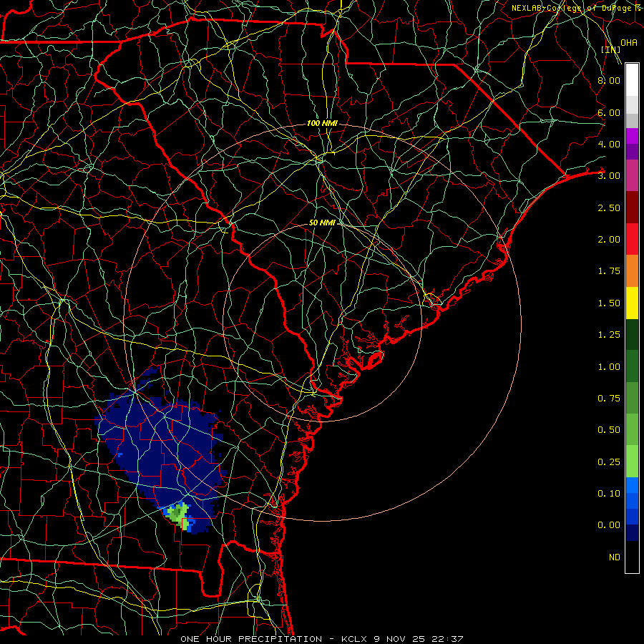644x644 pixels.
Task: Click the '50 NMI' range ring label
Action: [x=322, y=223]
